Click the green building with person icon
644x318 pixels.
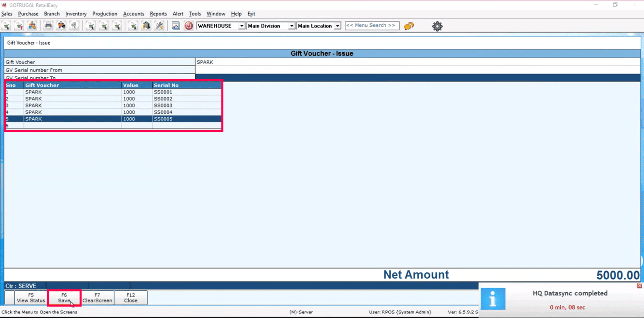tap(146, 26)
